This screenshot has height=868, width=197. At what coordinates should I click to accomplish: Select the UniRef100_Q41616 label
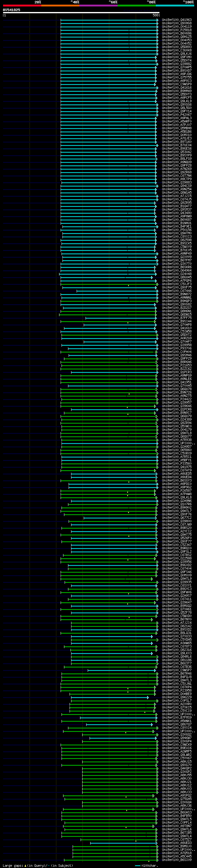click(176, 88)
